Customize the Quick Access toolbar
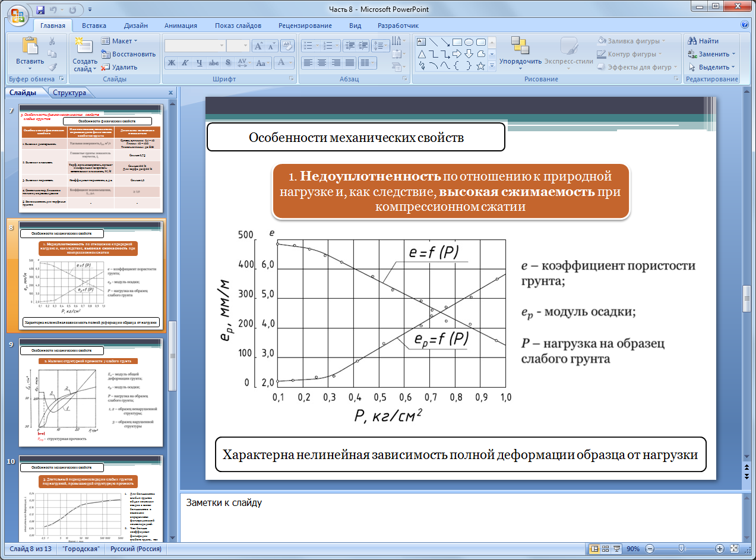The image size is (756, 560). (89, 10)
